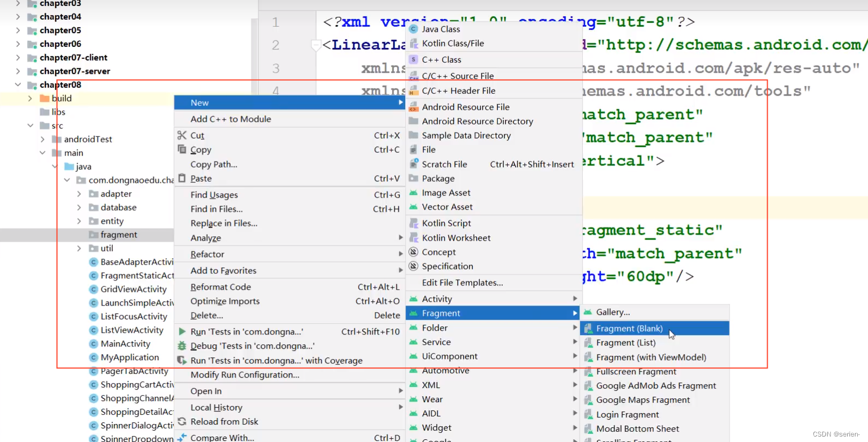Click the Package icon in New submenu

pos(414,178)
